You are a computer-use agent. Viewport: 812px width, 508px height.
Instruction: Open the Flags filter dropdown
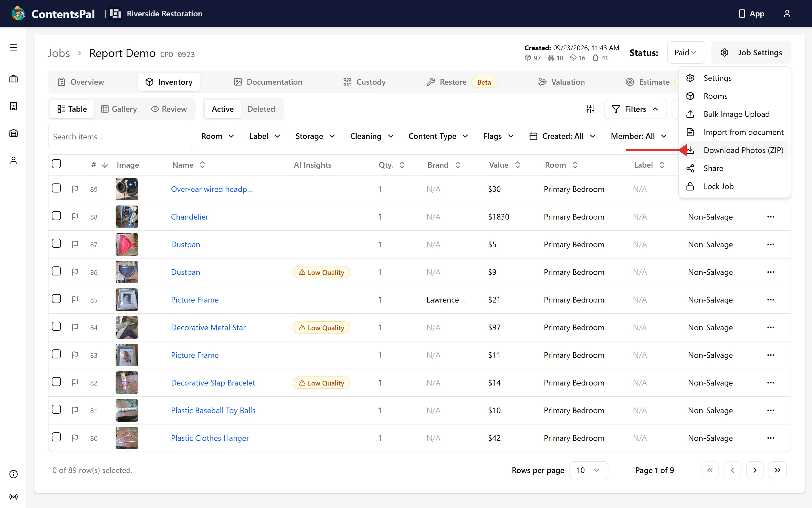click(x=498, y=136)
